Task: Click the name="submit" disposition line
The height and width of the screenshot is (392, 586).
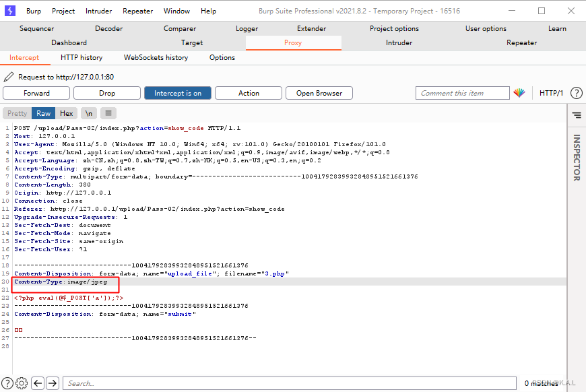Action: (x=105, y=314)
